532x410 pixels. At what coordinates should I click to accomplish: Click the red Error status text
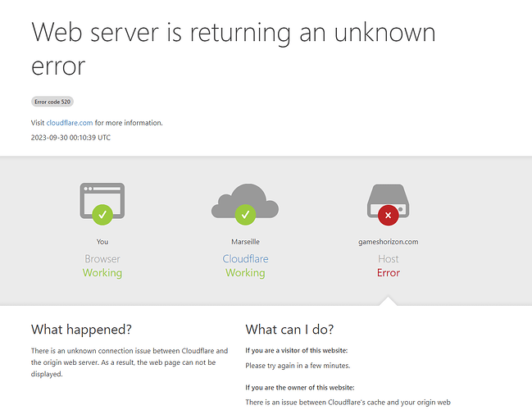click(x=389, y=273)
